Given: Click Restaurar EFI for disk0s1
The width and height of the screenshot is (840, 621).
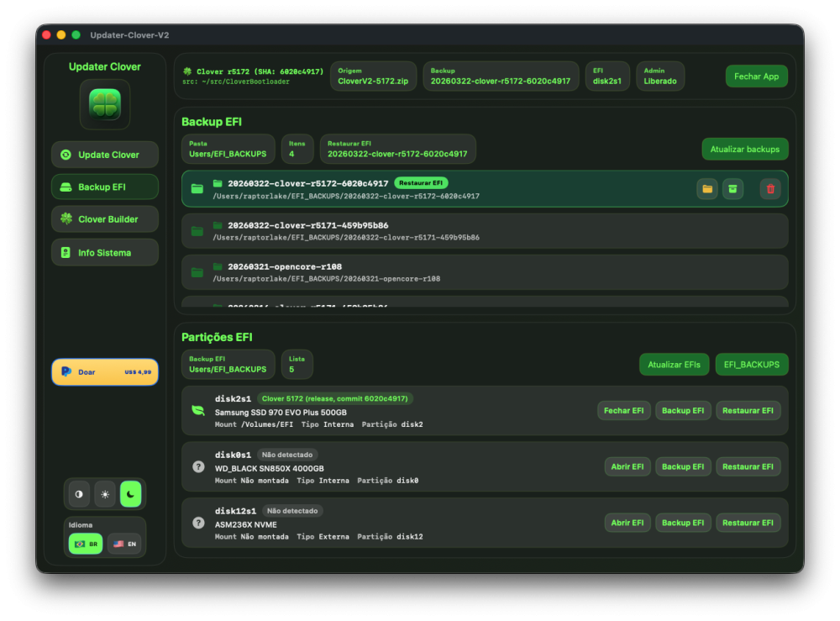Looking at the screenshot, I should [748, 466].
